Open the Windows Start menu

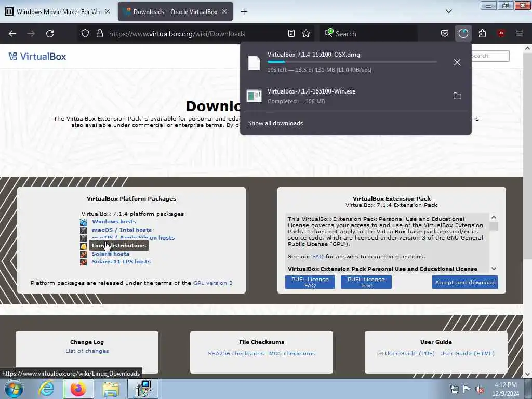pyautogui.click(x=14, y=389)
